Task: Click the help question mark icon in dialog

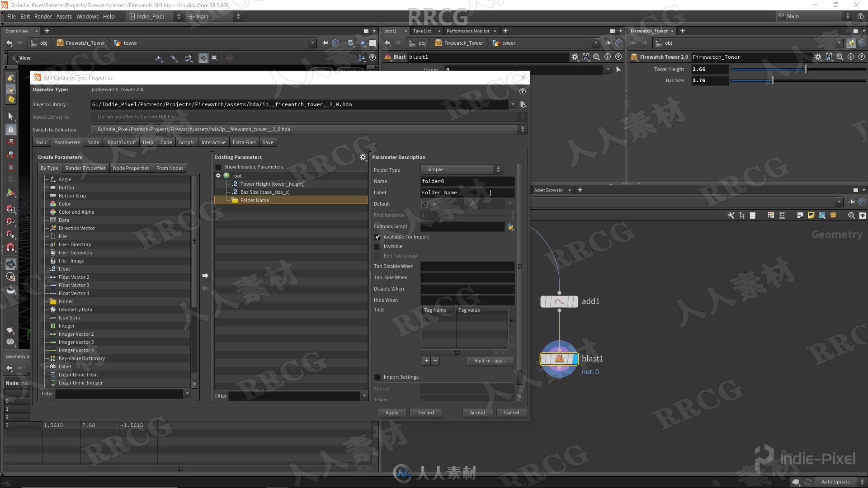Action: coord(523,90)
